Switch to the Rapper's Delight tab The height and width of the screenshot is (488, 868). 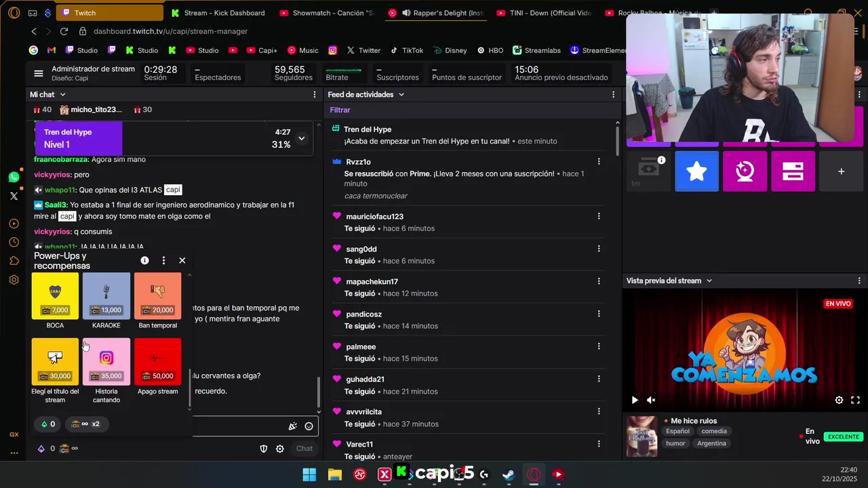point(437,13)
